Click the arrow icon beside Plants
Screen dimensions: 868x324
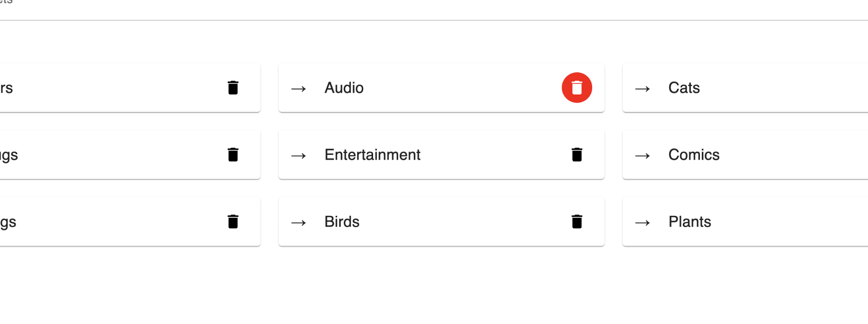(x=642, y=223)
